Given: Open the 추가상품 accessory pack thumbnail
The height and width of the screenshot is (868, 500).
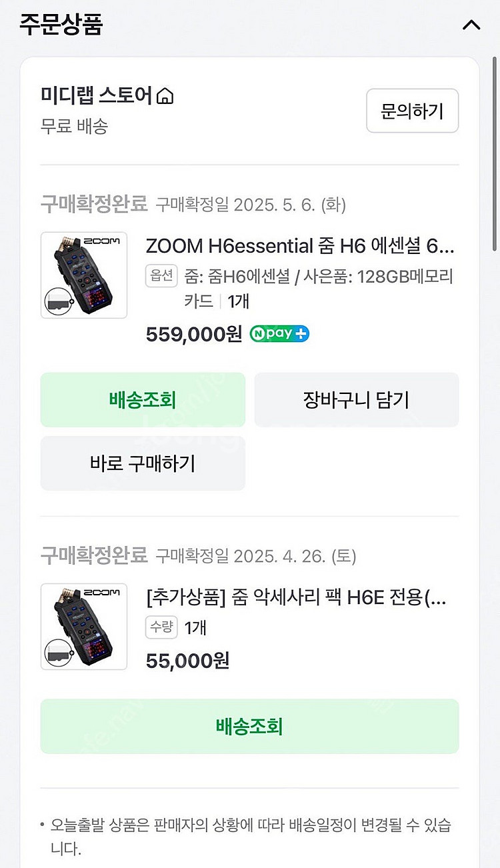Looking at the screenshot, I should (84, 626).
